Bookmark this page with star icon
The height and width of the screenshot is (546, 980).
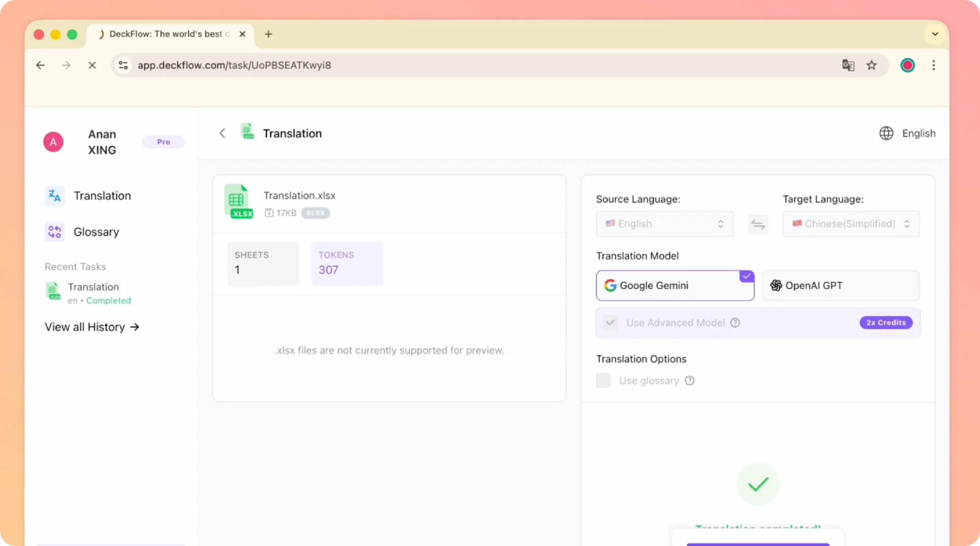(x=872, y=65)
